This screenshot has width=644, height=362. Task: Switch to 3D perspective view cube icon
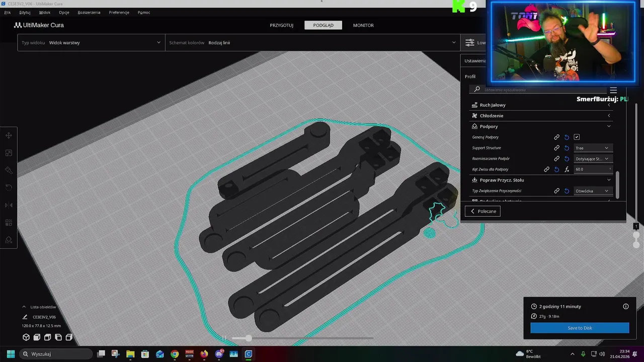[26, 337]
